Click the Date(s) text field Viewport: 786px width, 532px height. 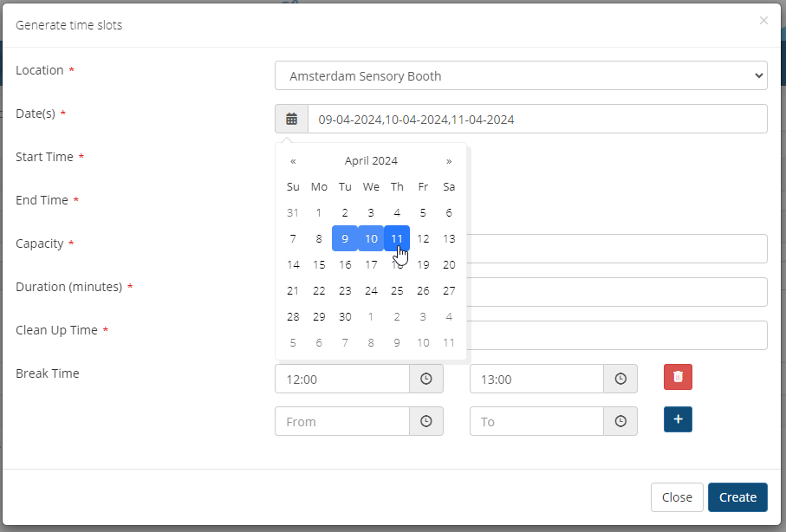[x=537, y=119]
